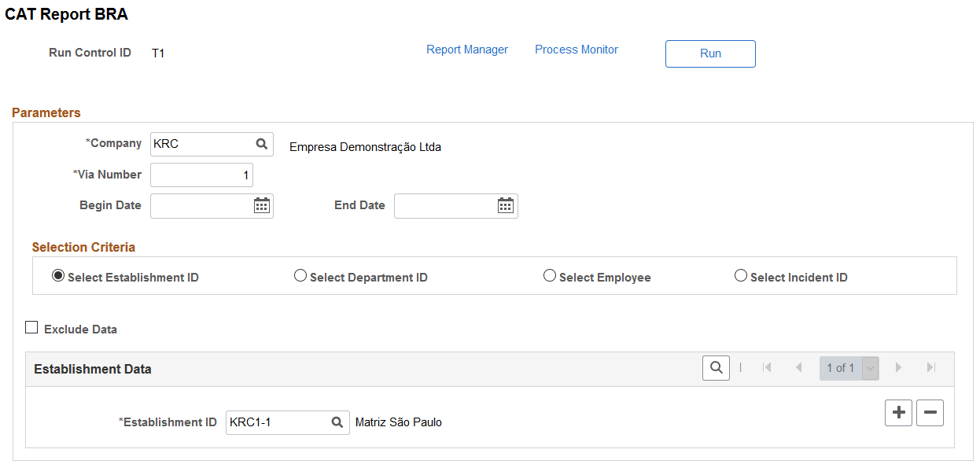
Task: Choose the Select Department ID option
Action: pos(300,276)
